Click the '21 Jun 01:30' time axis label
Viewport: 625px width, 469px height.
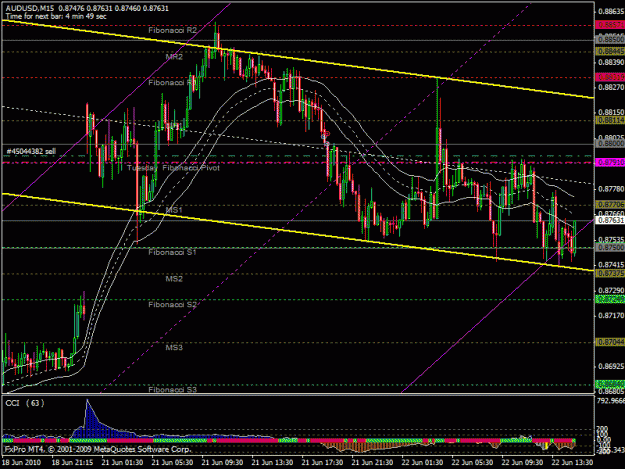[122, 462]
